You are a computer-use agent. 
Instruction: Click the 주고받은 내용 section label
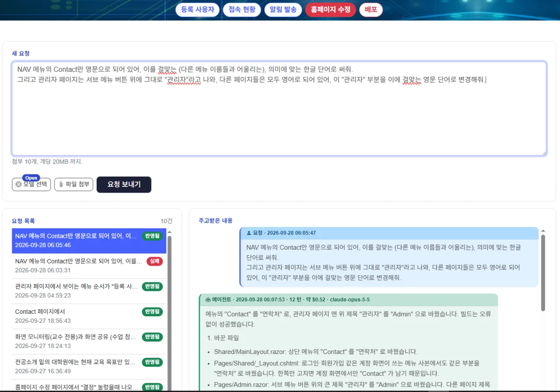coord(216,221)
